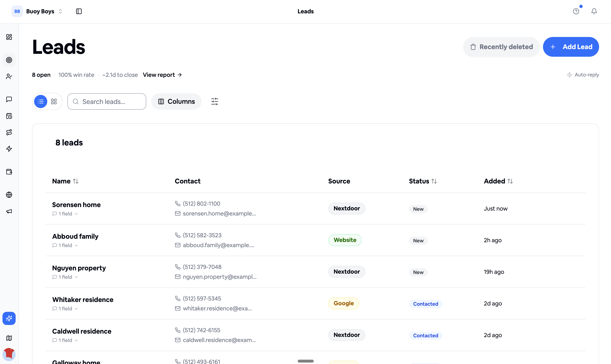Click the Google source tag
Screen dimensions: 611x364
click(x=344, y=303)
